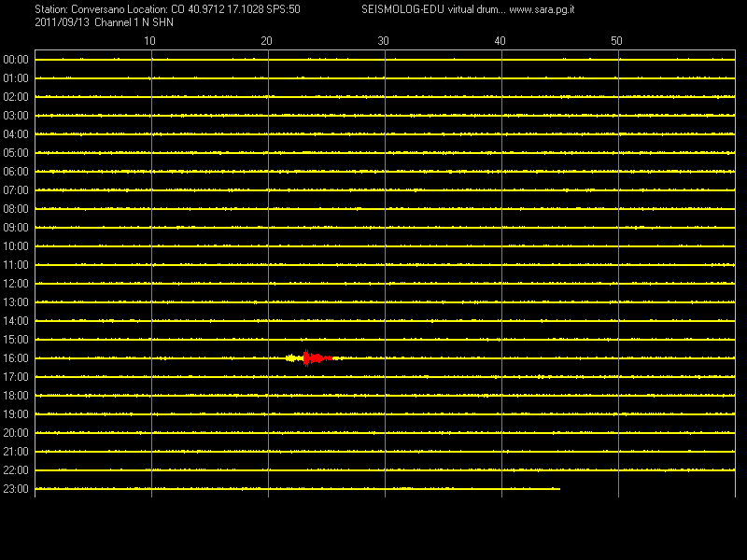Click the 06:00 hour label
The height and width of the screenshot is (560, 747).
click(16, 172)
